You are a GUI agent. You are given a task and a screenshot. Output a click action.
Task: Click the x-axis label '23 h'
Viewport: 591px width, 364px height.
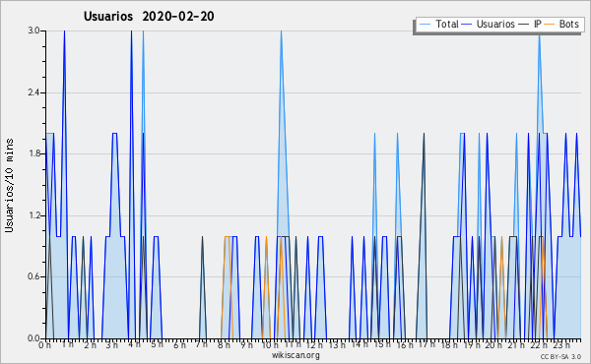pos(560,345)
